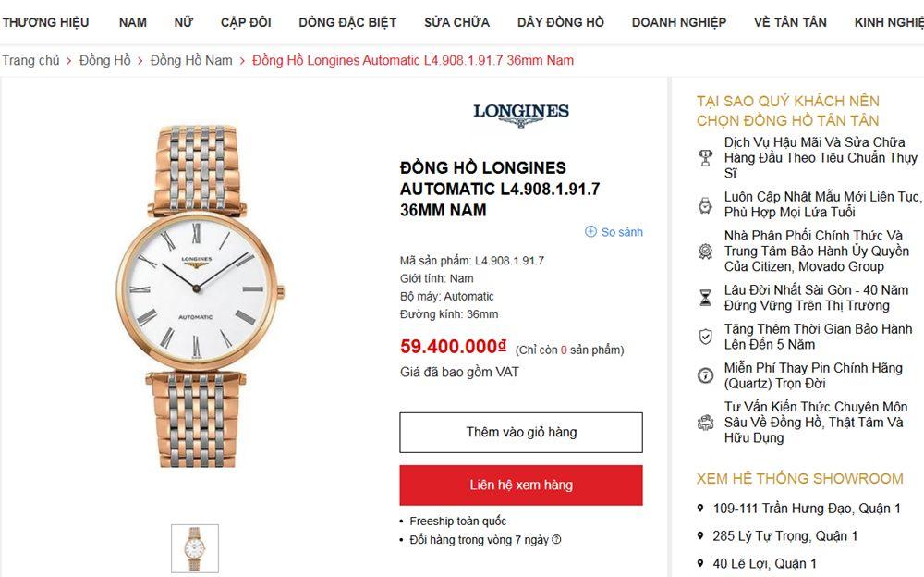Go to Đồng Hồ Nam breadcrumb link
This screenshot has height=577, width=924.
[191, 60]
